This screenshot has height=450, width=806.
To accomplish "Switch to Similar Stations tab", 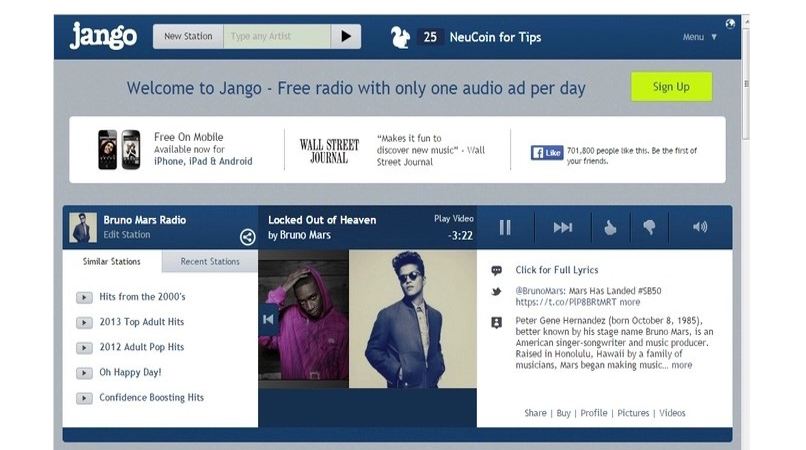I will point(112,261).
